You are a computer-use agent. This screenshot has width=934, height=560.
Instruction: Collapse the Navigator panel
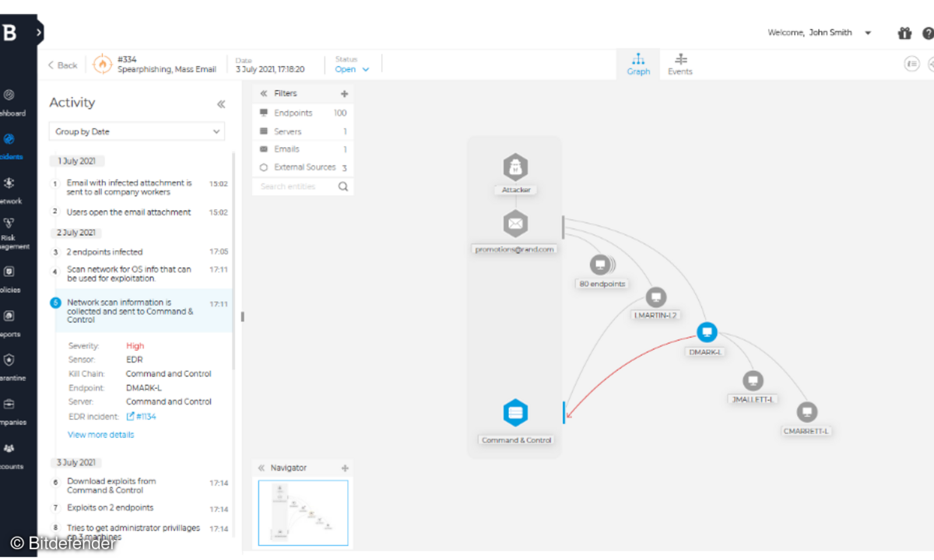point(262,468)
